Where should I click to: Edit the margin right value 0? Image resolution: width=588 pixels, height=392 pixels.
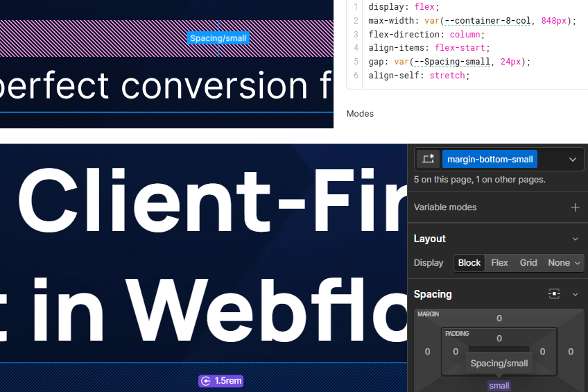[571, 352]
